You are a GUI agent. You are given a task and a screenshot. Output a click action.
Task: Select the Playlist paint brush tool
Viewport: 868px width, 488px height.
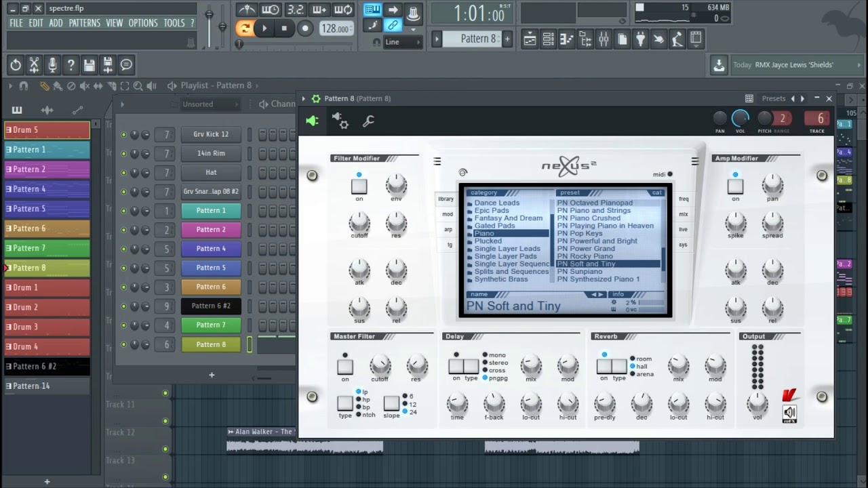[57, 85]
